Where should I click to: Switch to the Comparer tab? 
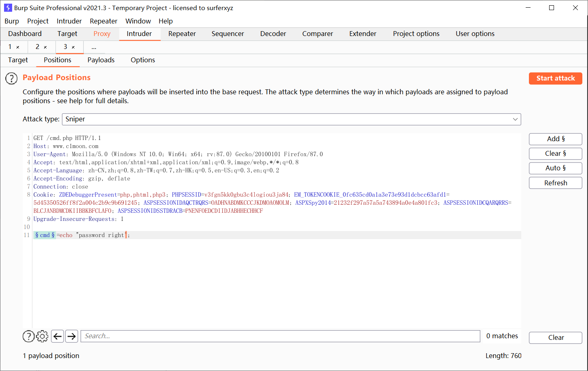point(318,34)
